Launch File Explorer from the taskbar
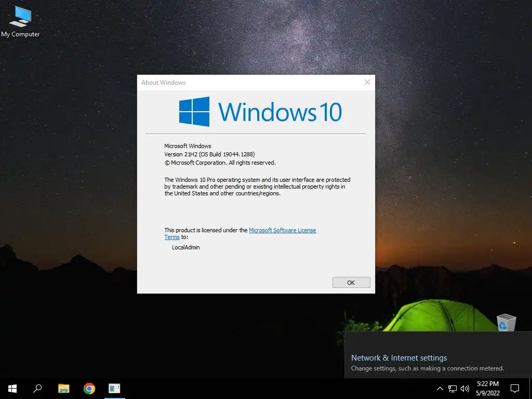532x399 pixels. click(x=64, y=389)
